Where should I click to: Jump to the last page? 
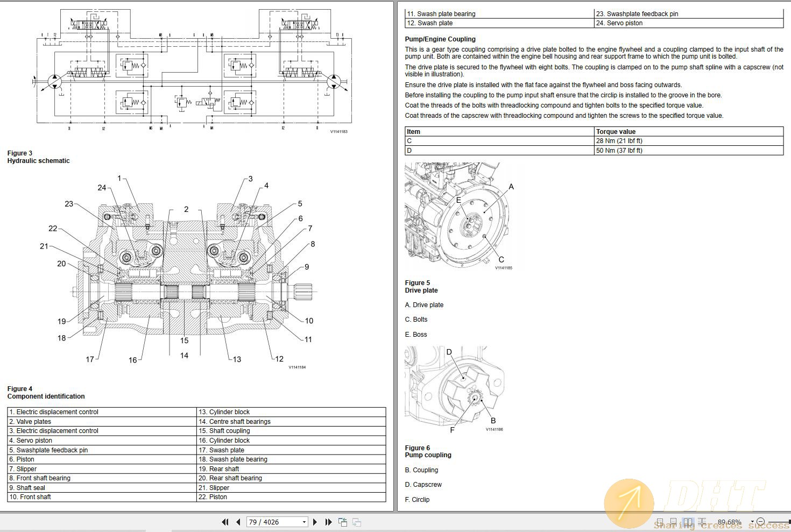click(328, 522)
